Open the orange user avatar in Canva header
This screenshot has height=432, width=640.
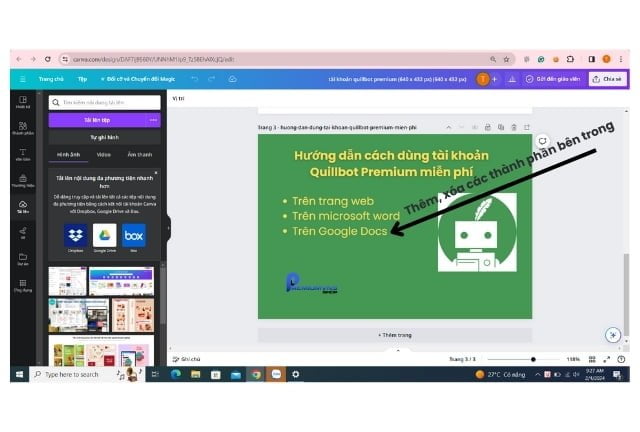[482, 79]
